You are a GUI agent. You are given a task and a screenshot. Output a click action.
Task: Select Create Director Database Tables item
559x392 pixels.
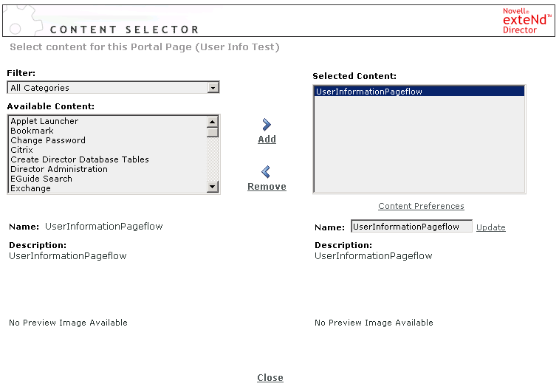click(80, 159)
